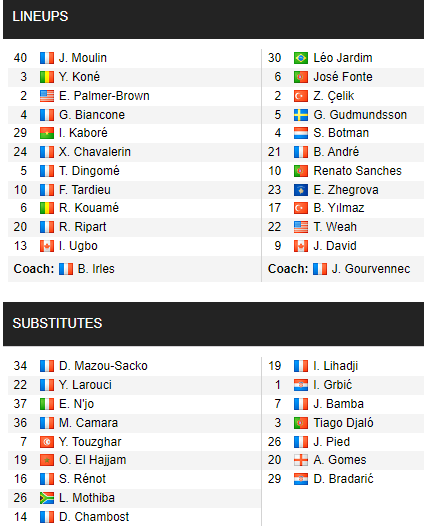
Task: Click the Burkina Faso flag beside I. Kaboré
Action: point(47,133)
